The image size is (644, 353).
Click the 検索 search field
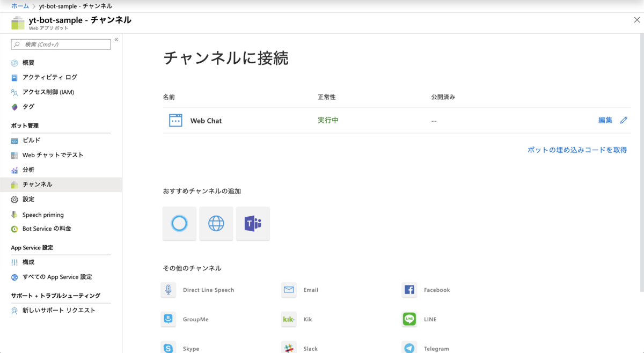coord(61,44)
